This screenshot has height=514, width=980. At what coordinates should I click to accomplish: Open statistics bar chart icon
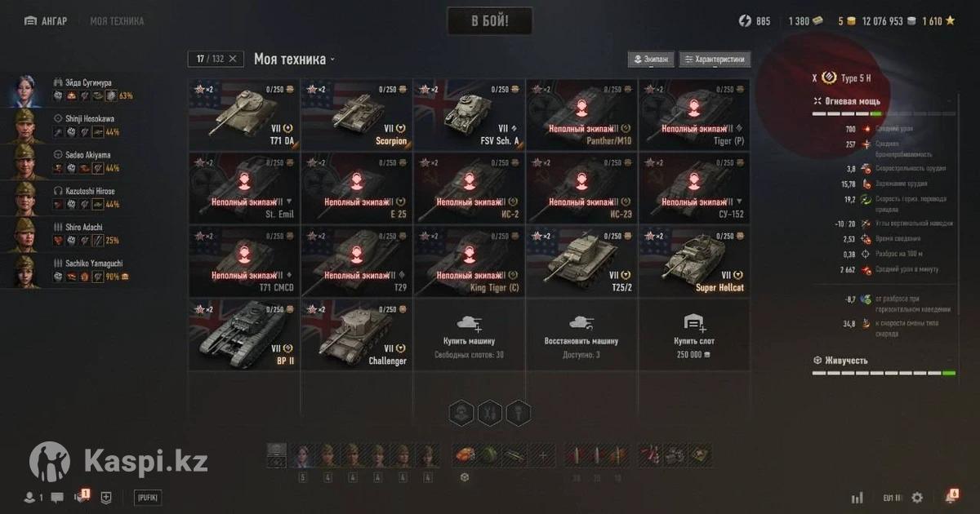coord(857,497)
